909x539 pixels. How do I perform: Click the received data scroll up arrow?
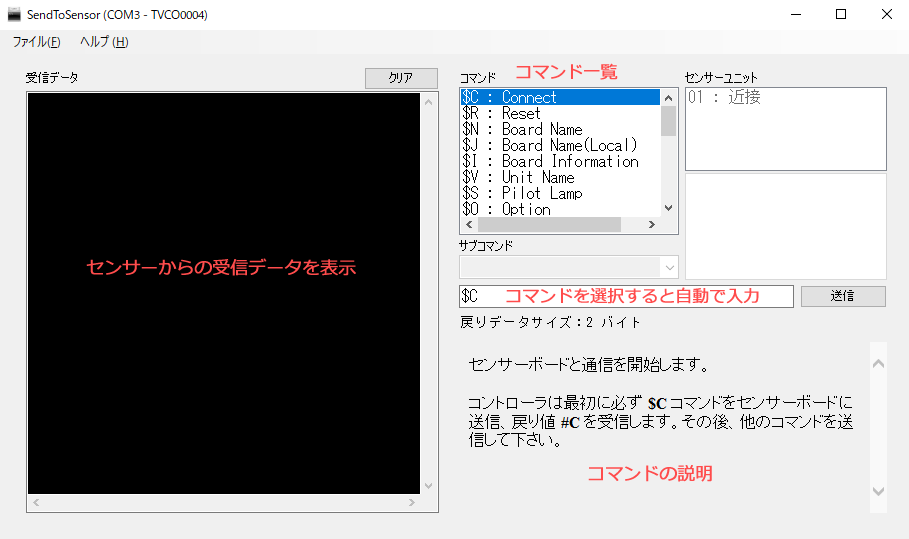pyautogui.click(x=428, y=102)
